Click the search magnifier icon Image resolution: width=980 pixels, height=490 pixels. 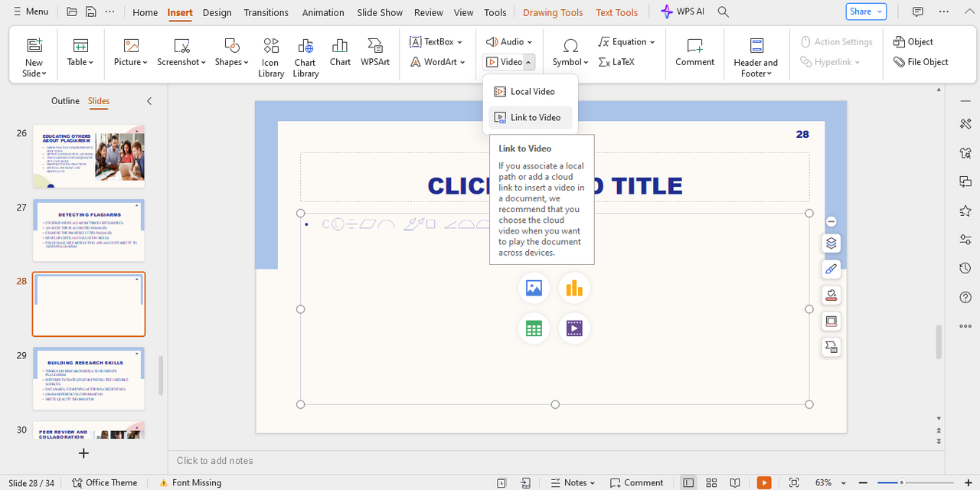(723, 11)
